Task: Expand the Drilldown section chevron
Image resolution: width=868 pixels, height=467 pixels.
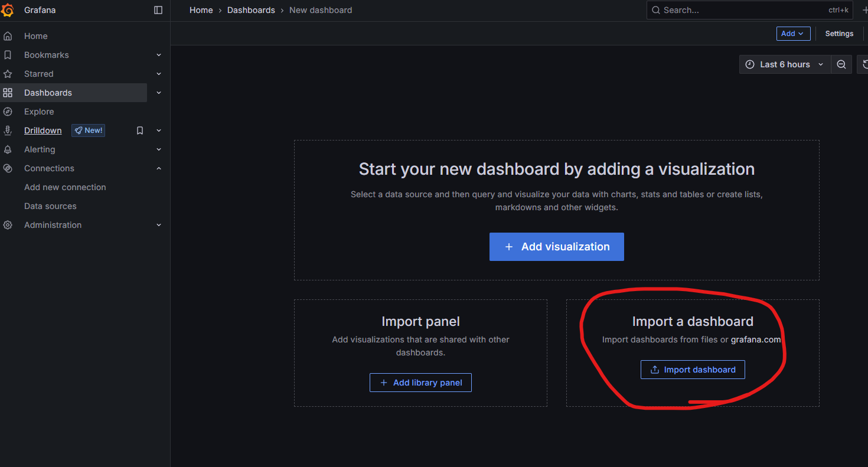Action: pyautogui.click(x=159, y=130)
